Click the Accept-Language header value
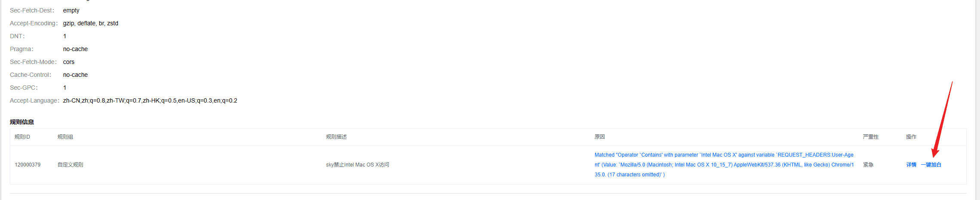Screen dimensions: 980x200 click(150, 100)
